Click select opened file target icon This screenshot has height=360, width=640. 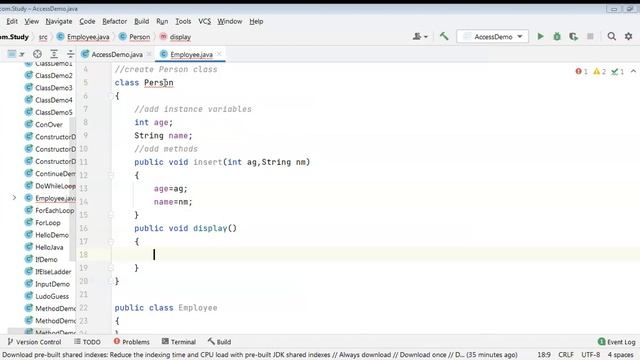(37, 54)
